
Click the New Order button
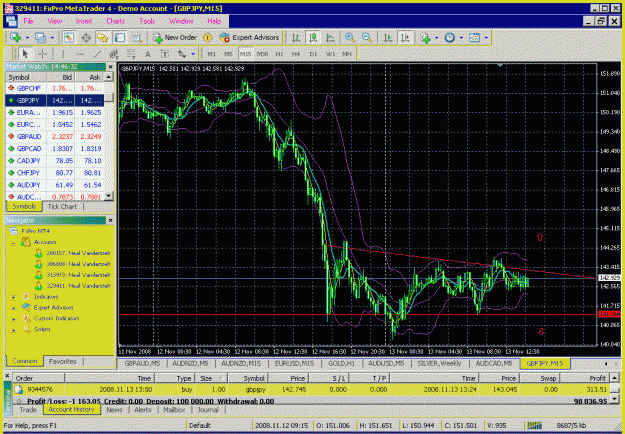[176, 37]
